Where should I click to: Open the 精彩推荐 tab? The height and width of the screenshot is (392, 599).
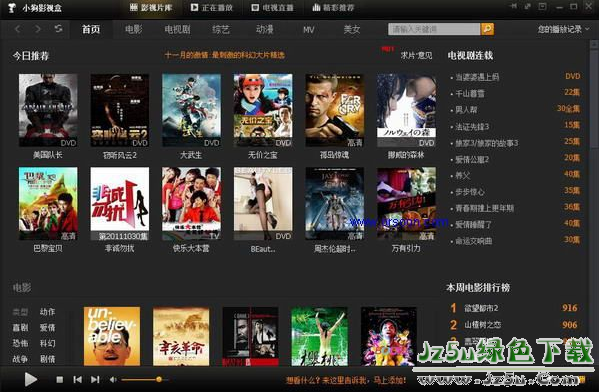[x=333, y=8]
